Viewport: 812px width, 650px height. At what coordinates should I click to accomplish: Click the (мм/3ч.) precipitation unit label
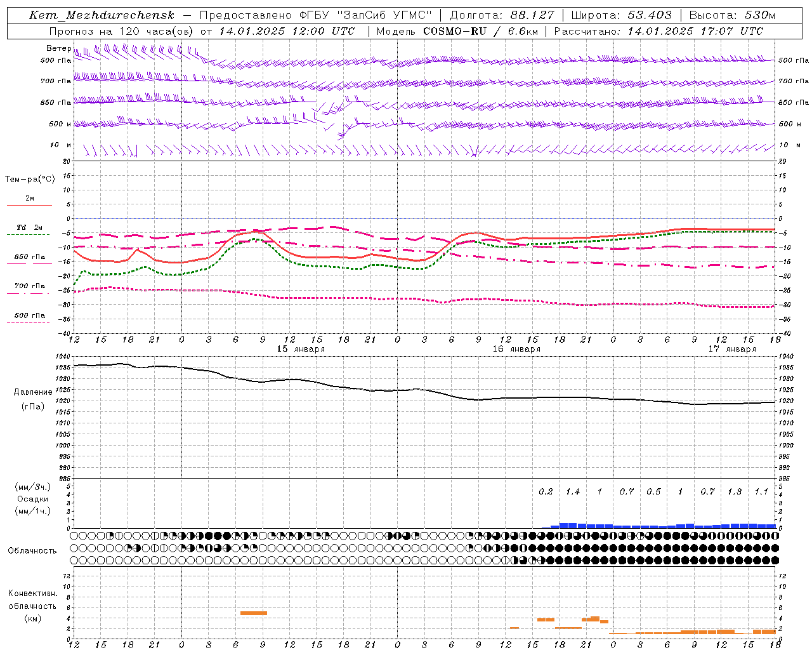tap(33, 487)
